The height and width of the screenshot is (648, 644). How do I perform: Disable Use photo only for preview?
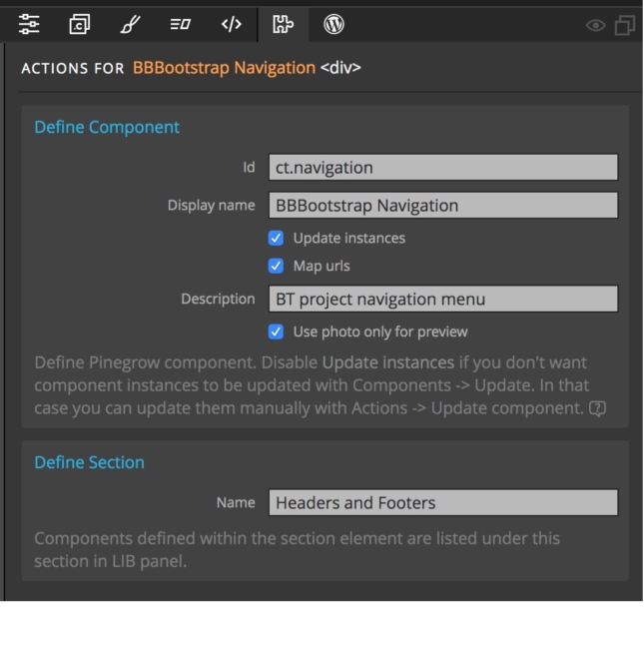click(276, 331)
